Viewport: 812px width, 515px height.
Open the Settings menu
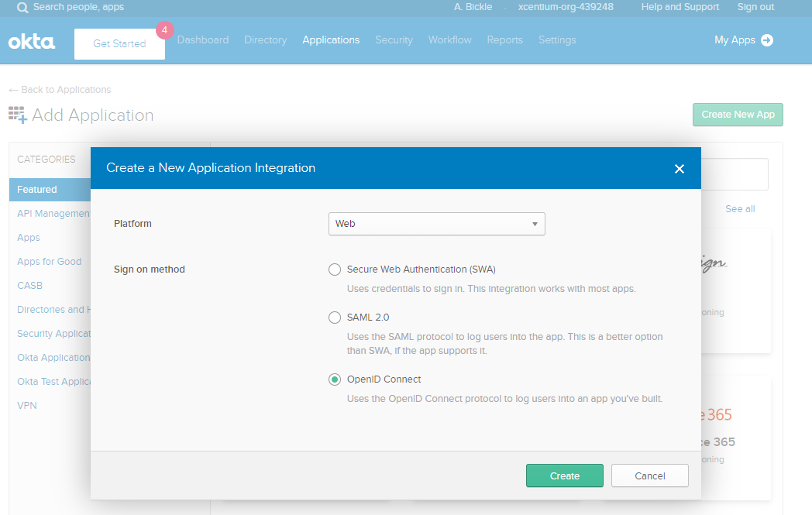557,39
